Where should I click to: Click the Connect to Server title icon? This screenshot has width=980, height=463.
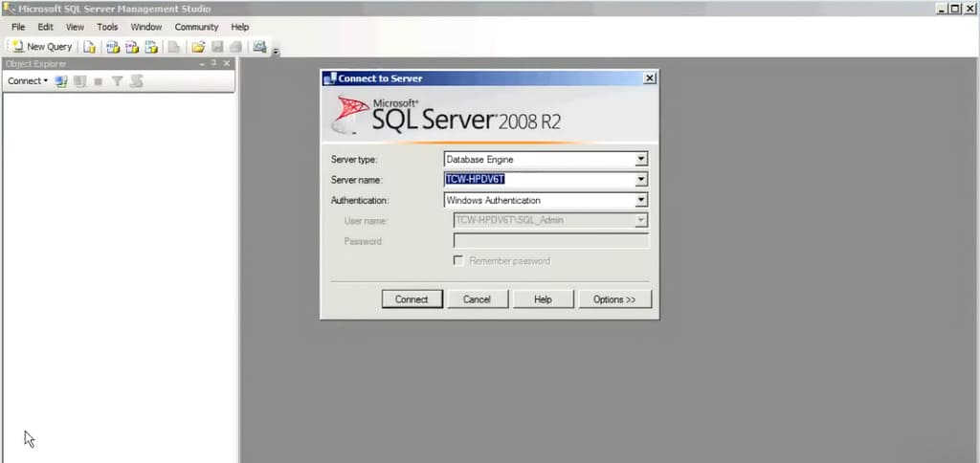click(329, 78)
